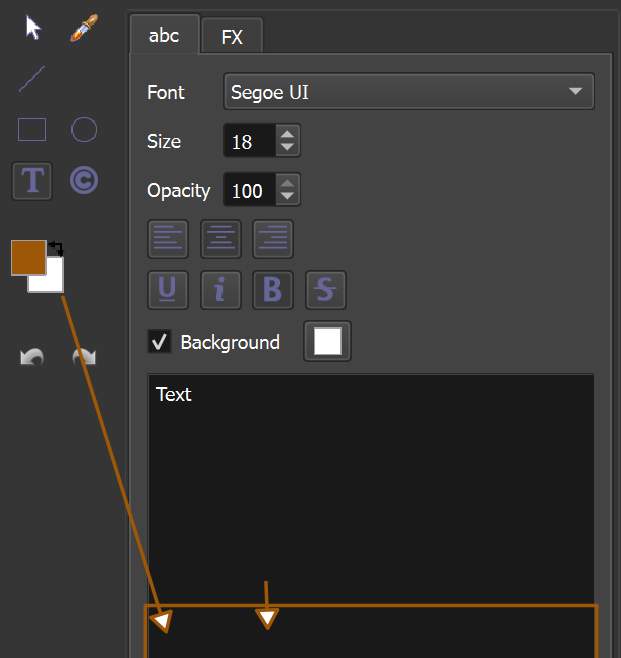
Task: Open the orange foreground color swatch
Action: pos(28,257)
